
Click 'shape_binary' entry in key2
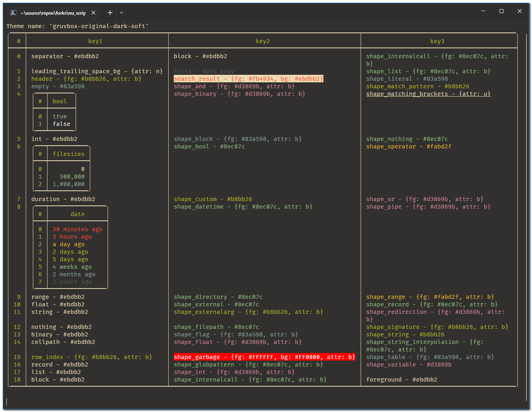click(x=239, y=94)
